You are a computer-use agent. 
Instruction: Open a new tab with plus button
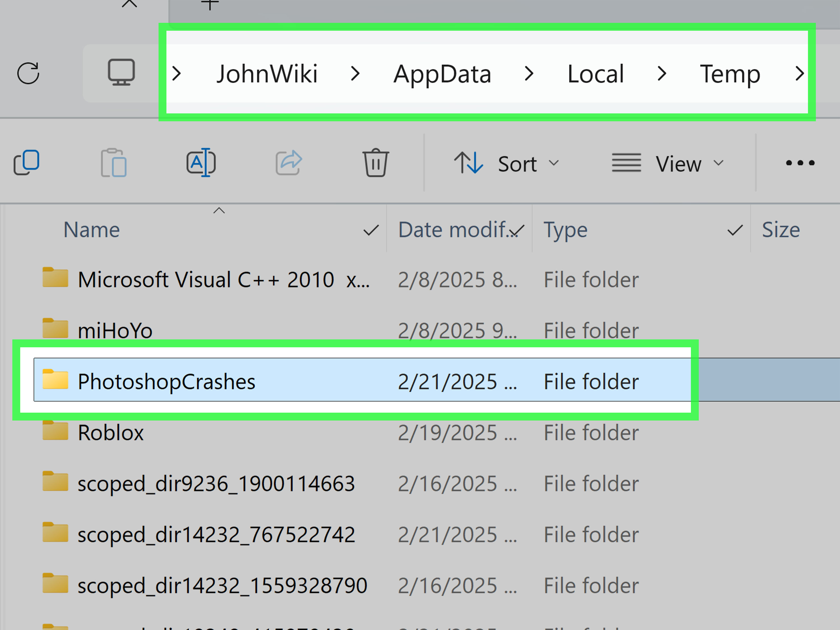[x=210, y=4]
